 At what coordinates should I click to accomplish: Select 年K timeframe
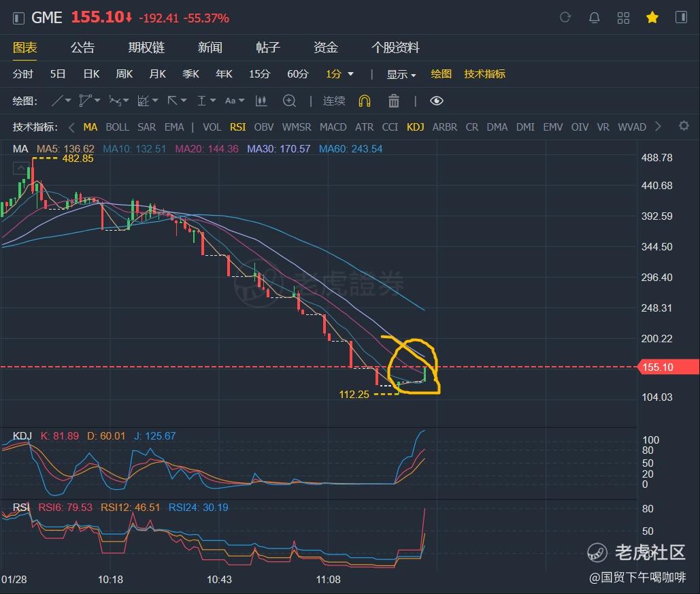224,73
